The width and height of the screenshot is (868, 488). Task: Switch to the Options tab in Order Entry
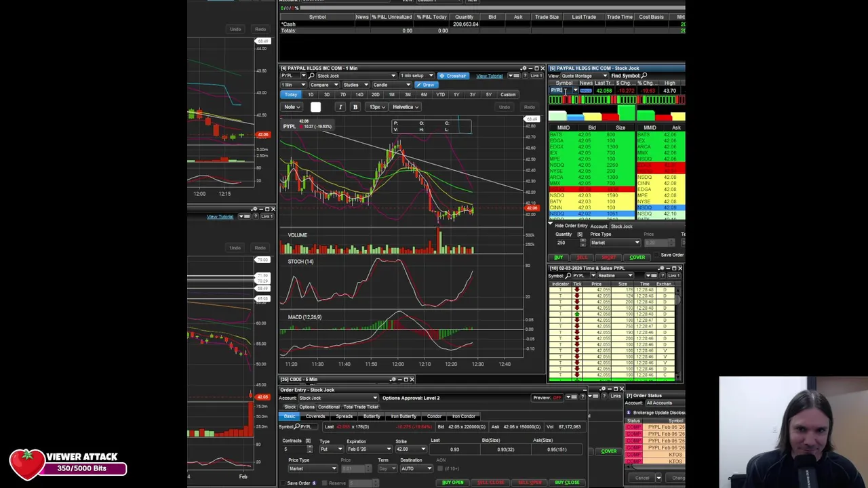[x=307, y=407]
